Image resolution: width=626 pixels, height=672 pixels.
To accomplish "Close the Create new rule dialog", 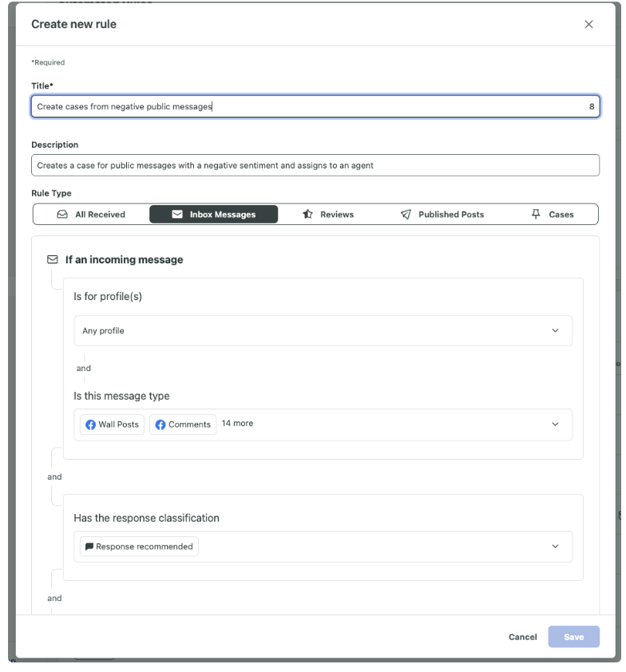I will 588,24.
